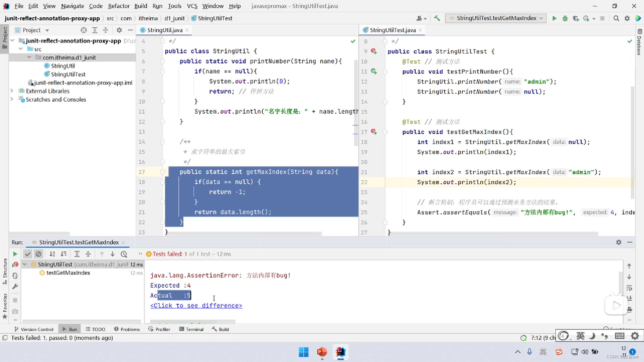Toggle Show Ignored tests button

point(39,254)
